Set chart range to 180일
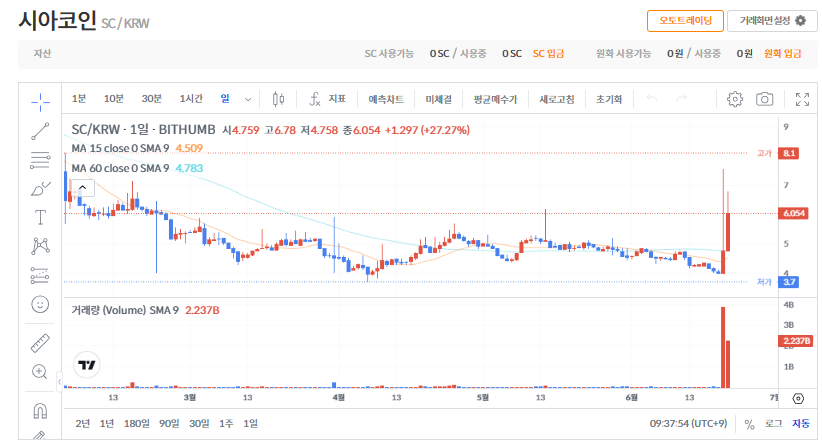 (x=137, y=424)
